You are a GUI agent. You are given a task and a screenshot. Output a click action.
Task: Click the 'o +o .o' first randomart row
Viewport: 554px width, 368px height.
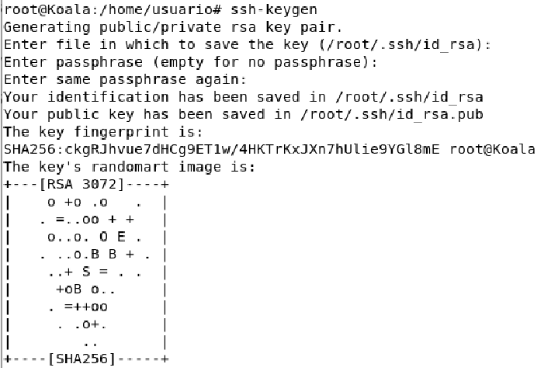pos(95,202)
